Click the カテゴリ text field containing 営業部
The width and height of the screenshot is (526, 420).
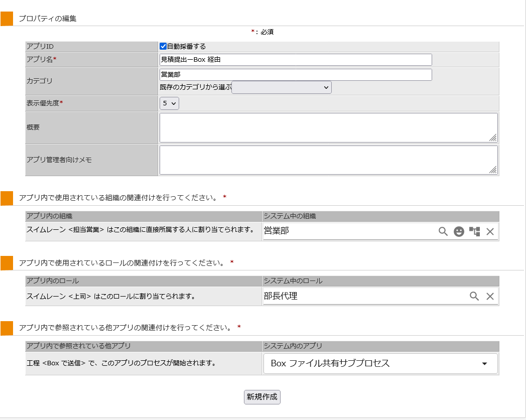pos(295,75)
